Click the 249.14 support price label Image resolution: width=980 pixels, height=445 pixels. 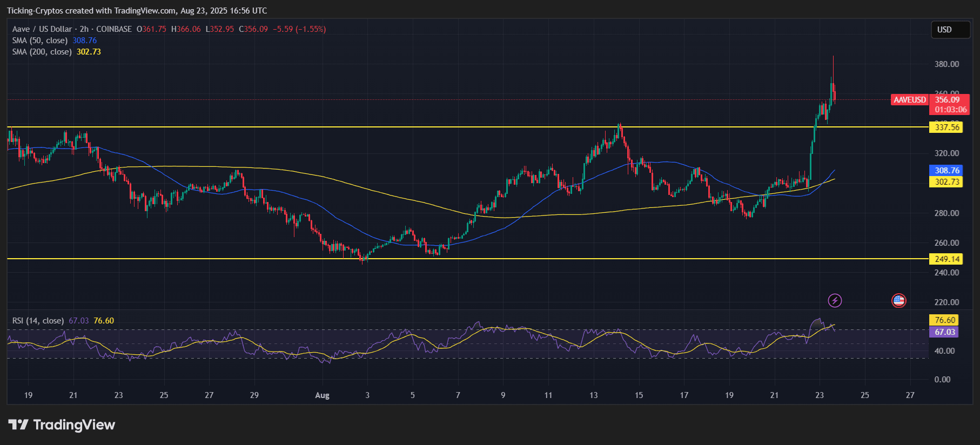click(947, 259)
